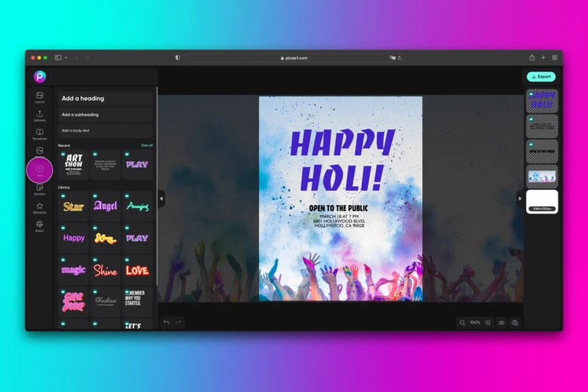Open Safari sidebar dropdown arrow
Screen dimensions: 588x392
click(66, 57)
